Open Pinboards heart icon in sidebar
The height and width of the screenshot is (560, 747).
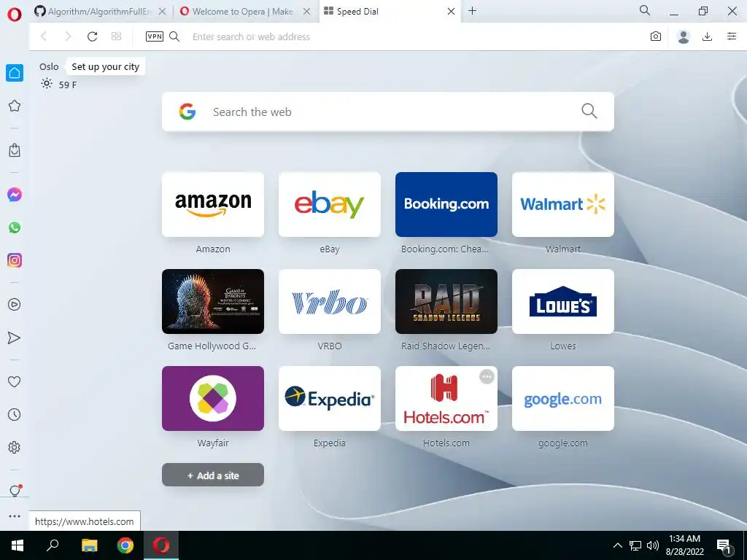tap(15, 381)
